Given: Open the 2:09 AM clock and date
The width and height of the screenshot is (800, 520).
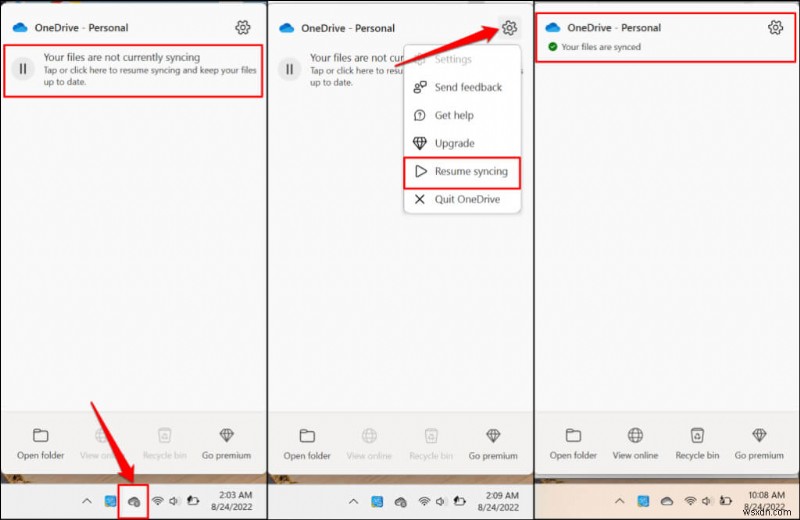Looking at the screenshot, I should [x=498, y=501].
